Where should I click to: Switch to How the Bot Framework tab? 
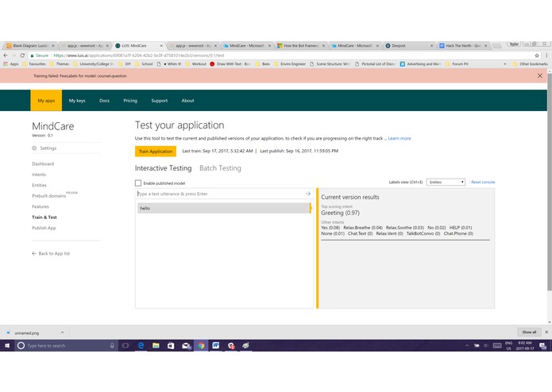click(300, 46)
